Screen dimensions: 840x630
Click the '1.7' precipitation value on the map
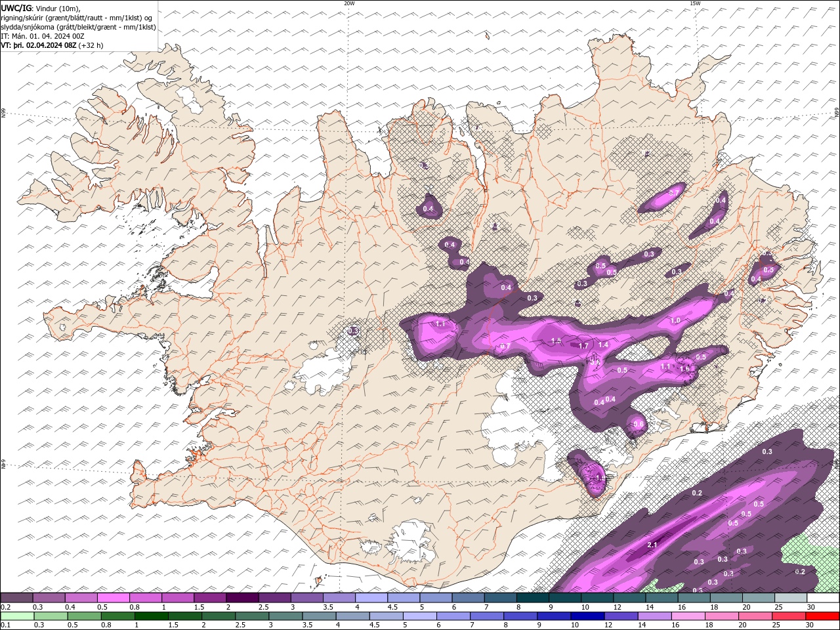click(583, 346)
